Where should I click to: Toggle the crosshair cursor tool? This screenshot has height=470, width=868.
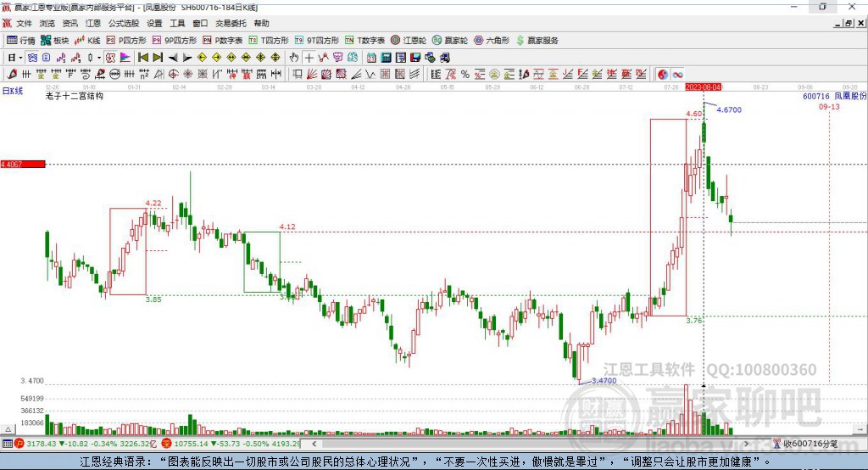click(x=309, y=58)
